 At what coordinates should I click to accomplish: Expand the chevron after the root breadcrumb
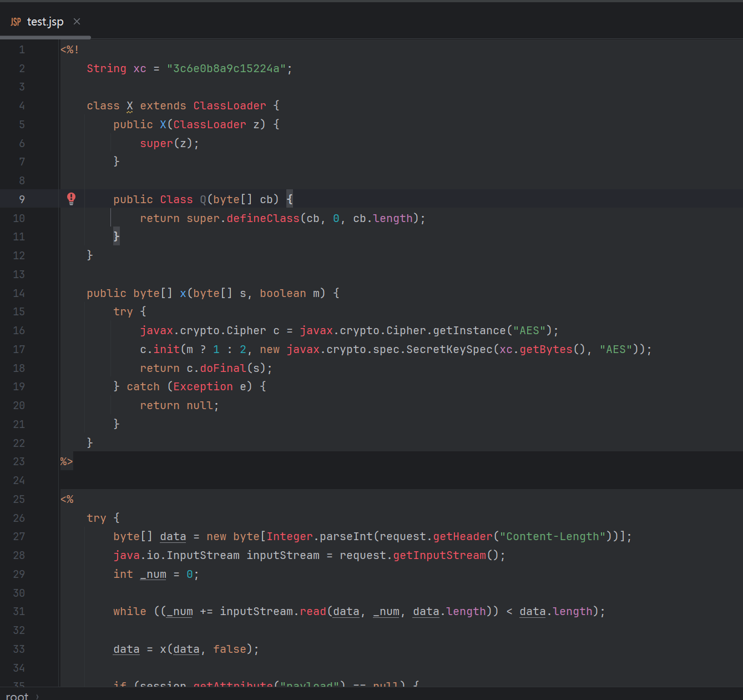[37, 696]
